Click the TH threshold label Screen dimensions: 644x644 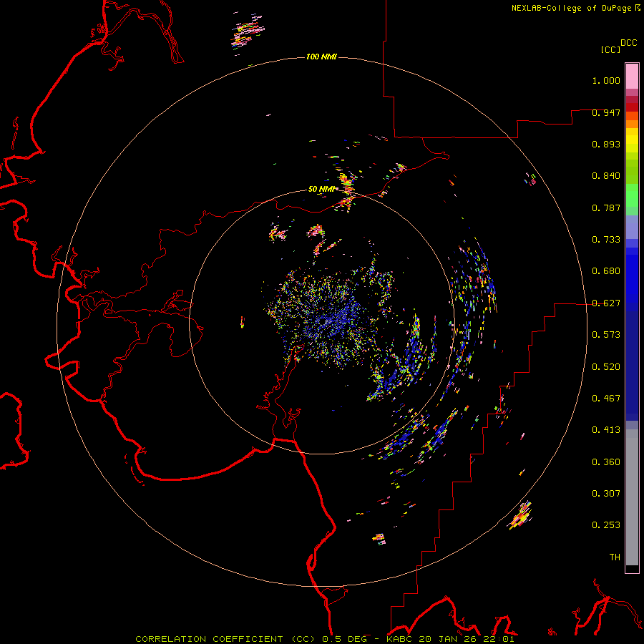615,557
